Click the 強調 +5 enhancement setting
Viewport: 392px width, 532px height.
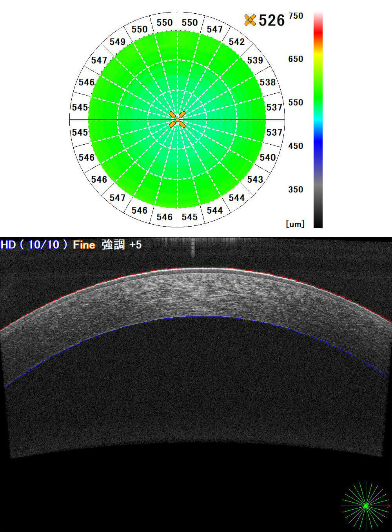coord(122,245)
